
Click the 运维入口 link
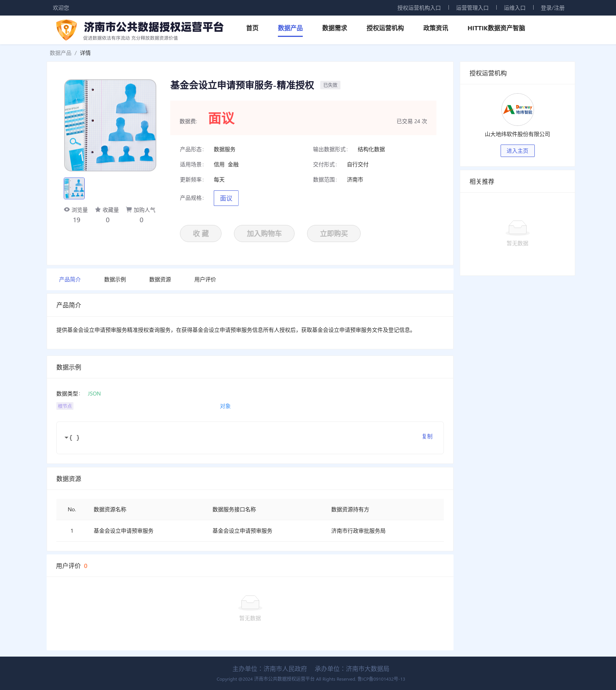pyautogui.click(x=515, y=8)
